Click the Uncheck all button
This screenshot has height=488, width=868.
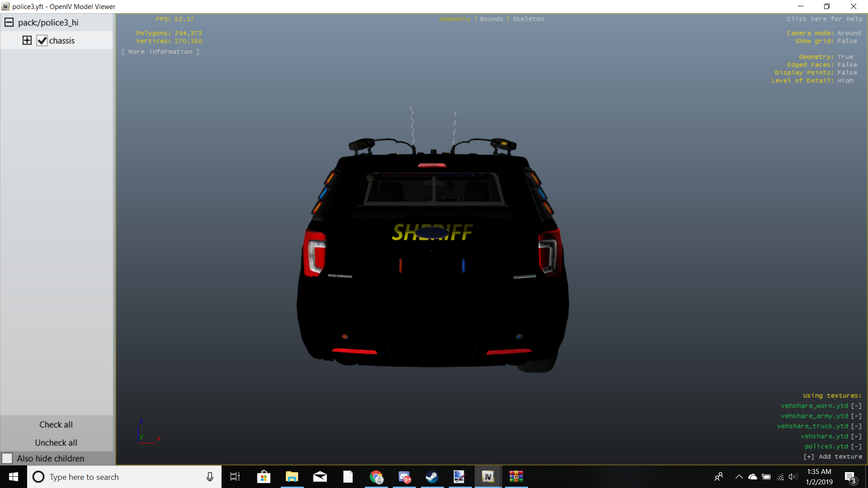[x=56, y=443]
